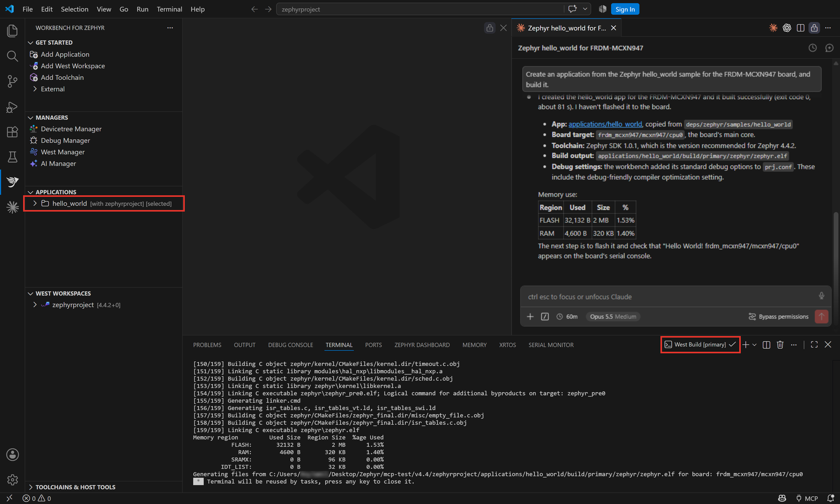Open the Search view in activity bar
840x504 pixels.
[x=12, y=56]
